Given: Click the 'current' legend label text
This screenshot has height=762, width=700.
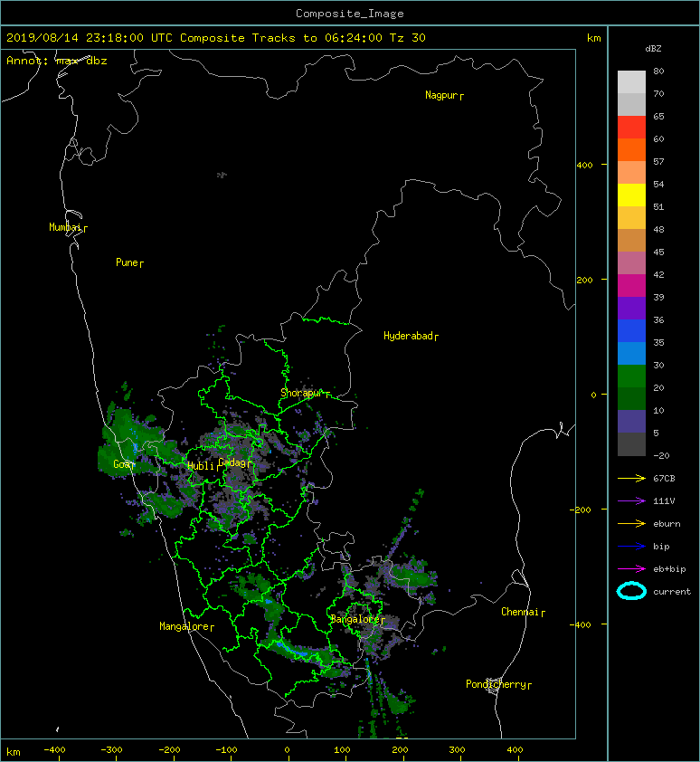Looking at the screenshot, I should coord(672,592).
